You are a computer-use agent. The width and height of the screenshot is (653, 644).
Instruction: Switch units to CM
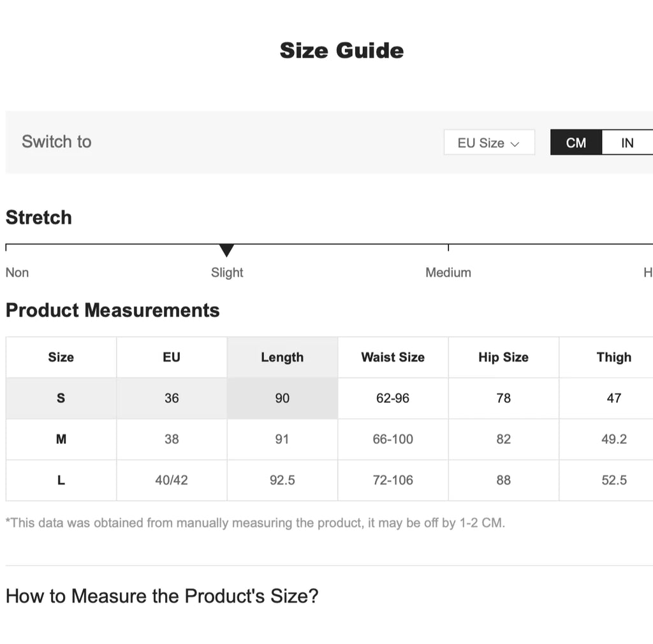[575, 143]
